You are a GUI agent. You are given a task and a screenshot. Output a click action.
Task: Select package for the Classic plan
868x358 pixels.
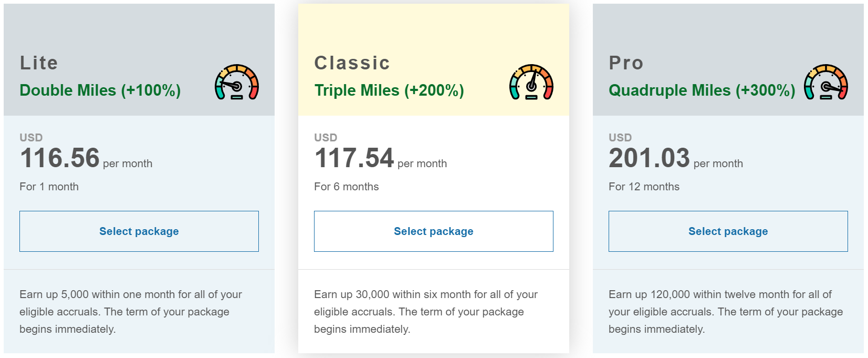click(x=434, y=231)
